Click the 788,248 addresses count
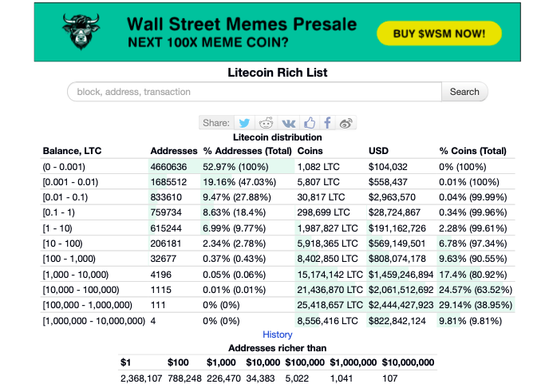Image resolution: width=549 pixels, height=392 pixels. [184, 378]
